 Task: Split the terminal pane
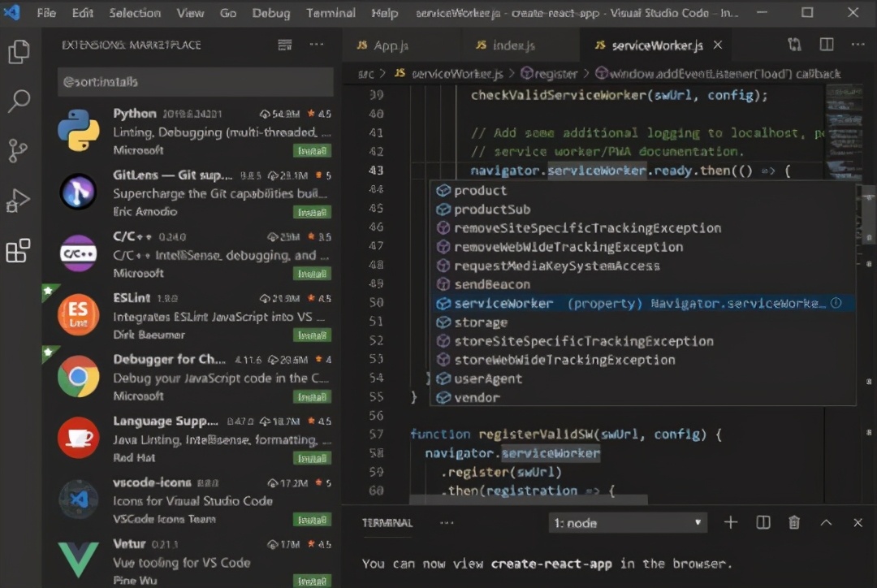pyautogui.click(x=763, y=522)
